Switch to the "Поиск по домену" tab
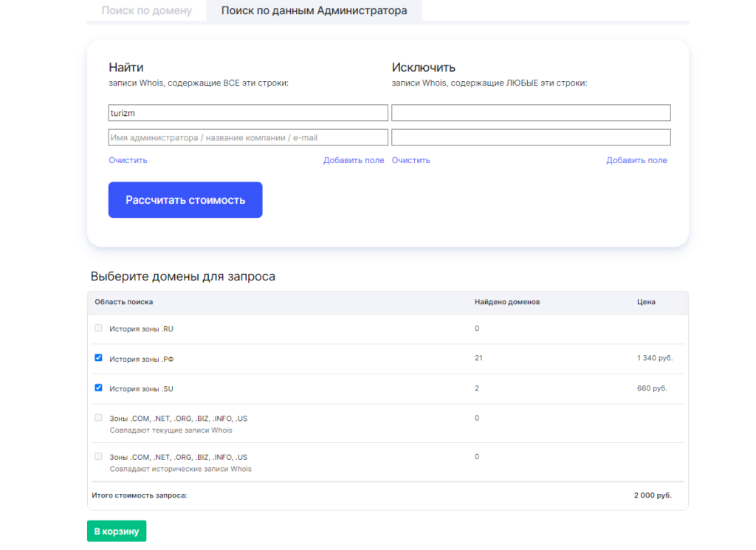Screen dimensions: 756x550 click(x=146, y=11)
